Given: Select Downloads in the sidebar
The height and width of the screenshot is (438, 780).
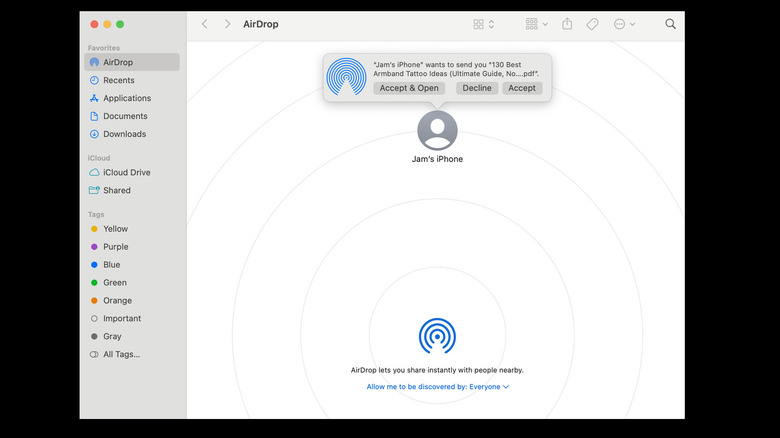Looking at the screenshot, I should pyautogui.click(x=124, y=134).
